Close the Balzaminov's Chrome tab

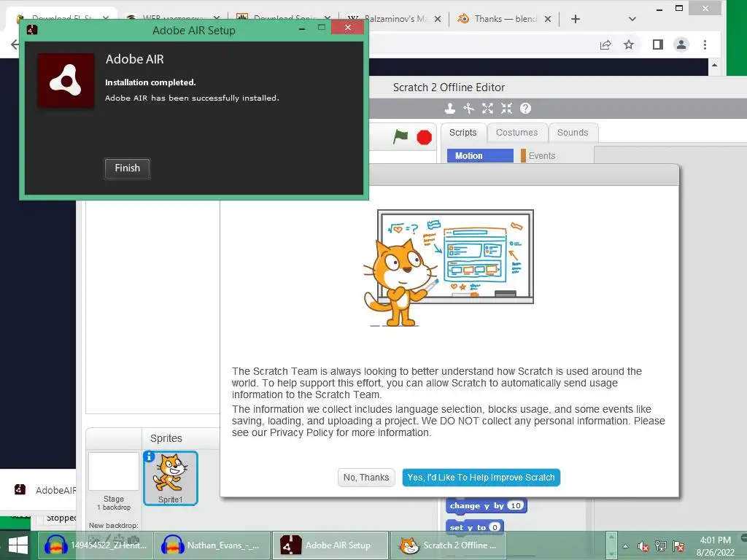(438, 19)
